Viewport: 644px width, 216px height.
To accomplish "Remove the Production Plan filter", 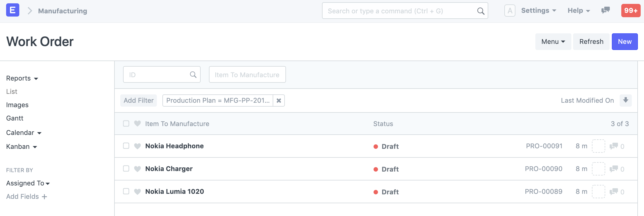I will [279, 101].
